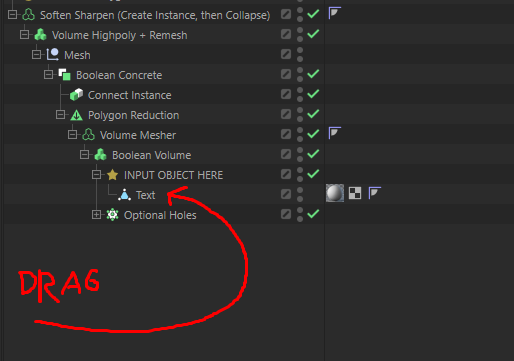The height and width of the screenshot is (361, 514).
Task: Click the gray sphere material tag on Text
Action: pyautogui.click(x=335, y=193)
